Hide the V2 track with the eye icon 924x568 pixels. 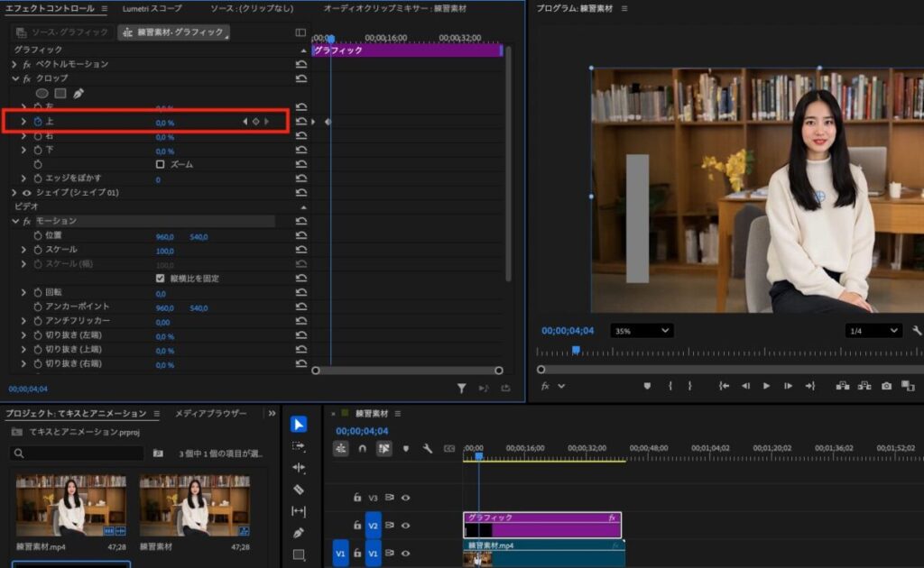click(x=406, y=526)
